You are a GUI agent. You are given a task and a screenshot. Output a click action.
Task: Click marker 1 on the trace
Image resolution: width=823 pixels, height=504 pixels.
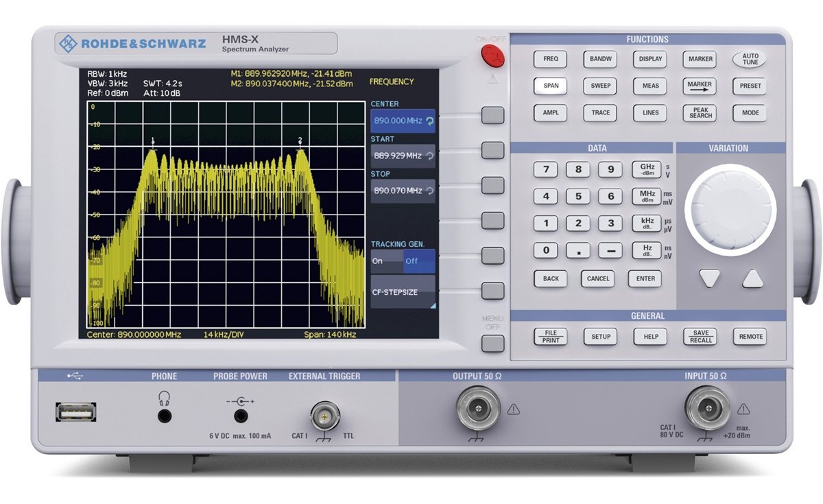coord(153,141)
